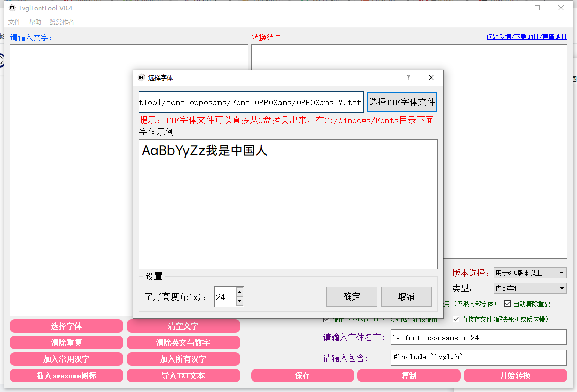Cancel the dialog with 取消 button
The height and width of the screenshot is (392, 577).
pos(407,297)
